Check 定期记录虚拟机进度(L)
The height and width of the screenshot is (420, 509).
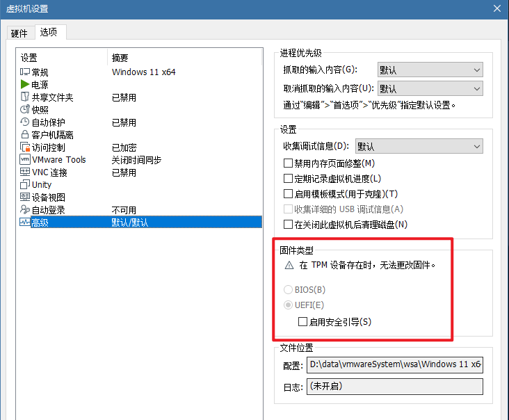[x=288, y=178]
